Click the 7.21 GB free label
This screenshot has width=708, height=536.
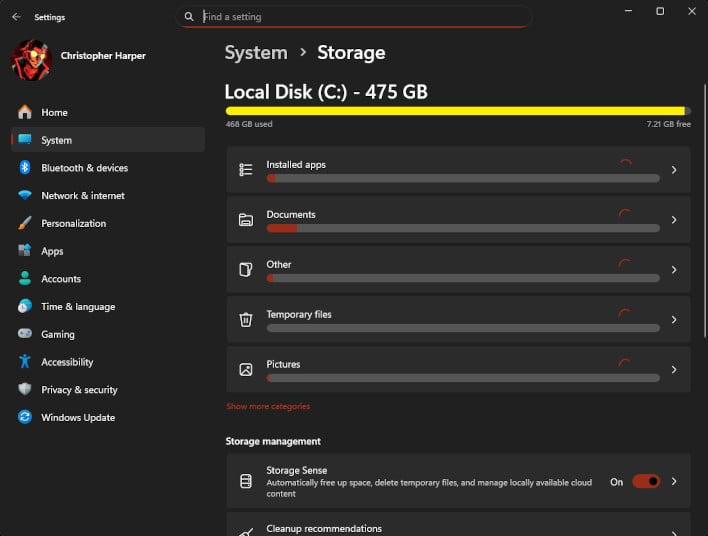pyautogui.click(x=668, y=124)
